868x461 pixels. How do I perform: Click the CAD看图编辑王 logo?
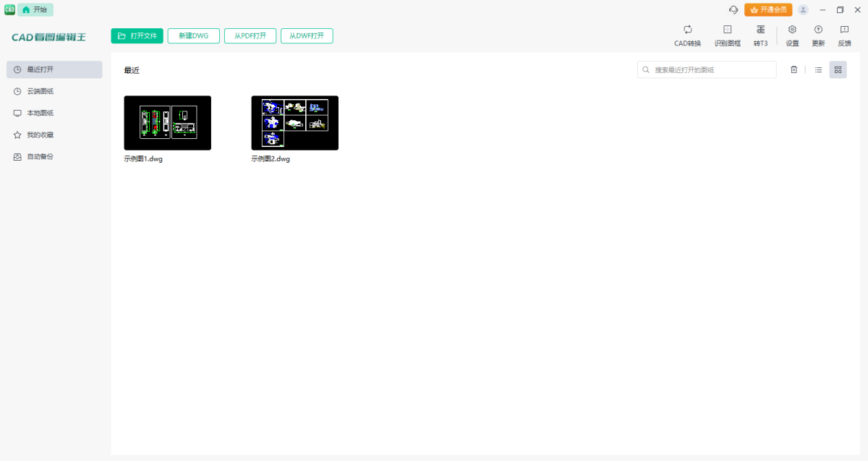point(48,37)
